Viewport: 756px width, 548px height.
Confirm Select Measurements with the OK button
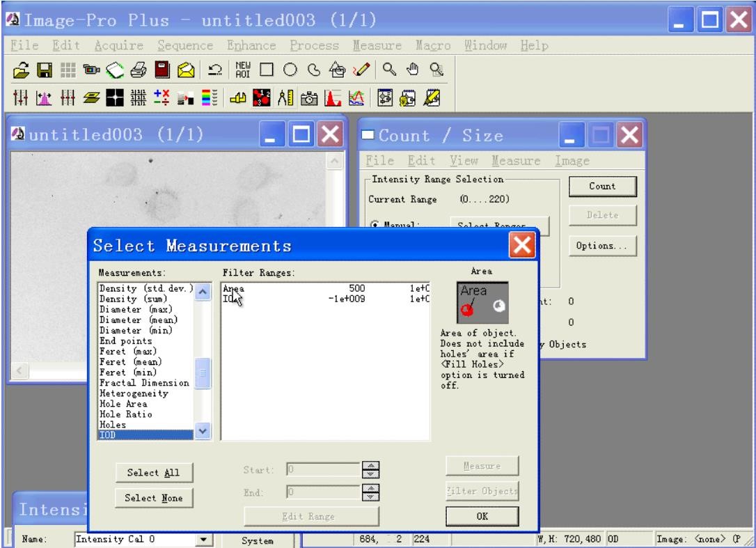click(482, 516)
